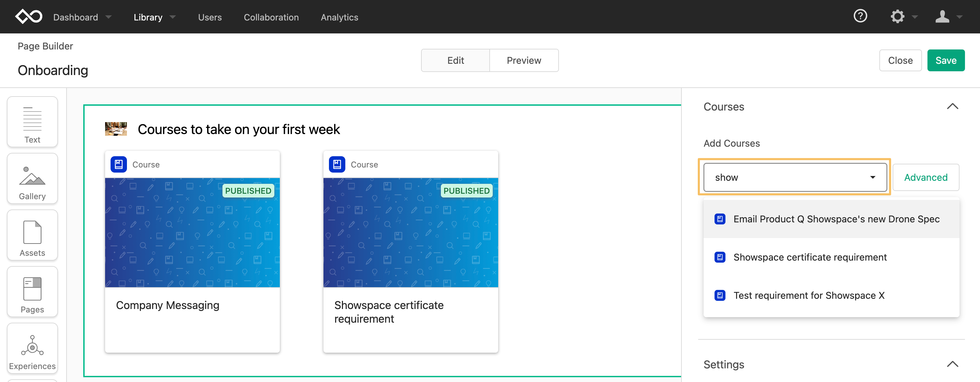This screenshot has height=382, width=980.
Task: Toggle the Add Courses combo box arrow
Action: point(873,177)
